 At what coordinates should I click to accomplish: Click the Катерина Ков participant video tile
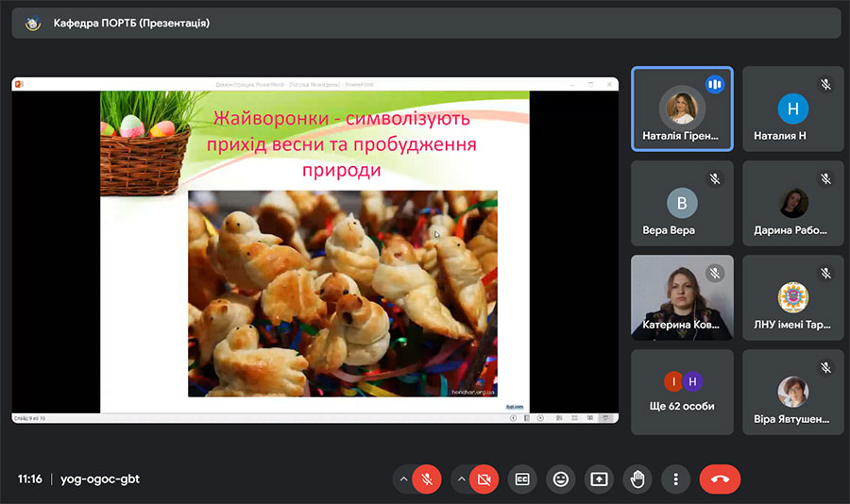[681, 297]
